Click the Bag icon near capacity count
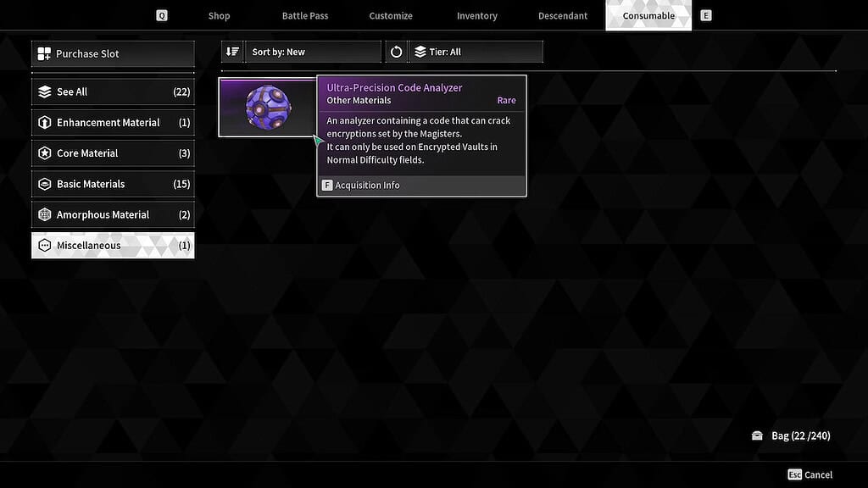This screenshot has width=868, height=488. pos(757,436)
